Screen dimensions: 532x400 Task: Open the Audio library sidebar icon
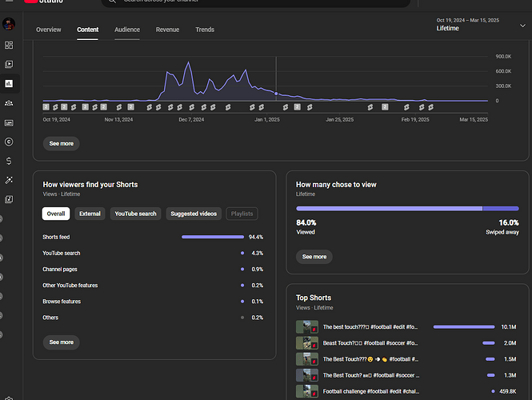[9, 199]
